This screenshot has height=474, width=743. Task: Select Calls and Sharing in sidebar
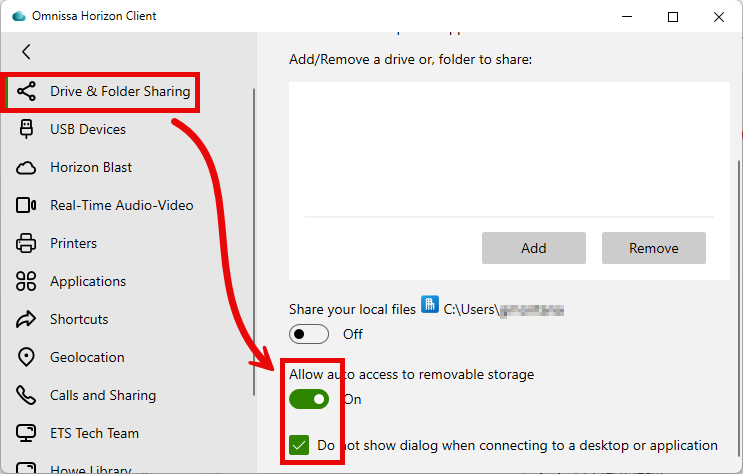(x=103, y=395)
